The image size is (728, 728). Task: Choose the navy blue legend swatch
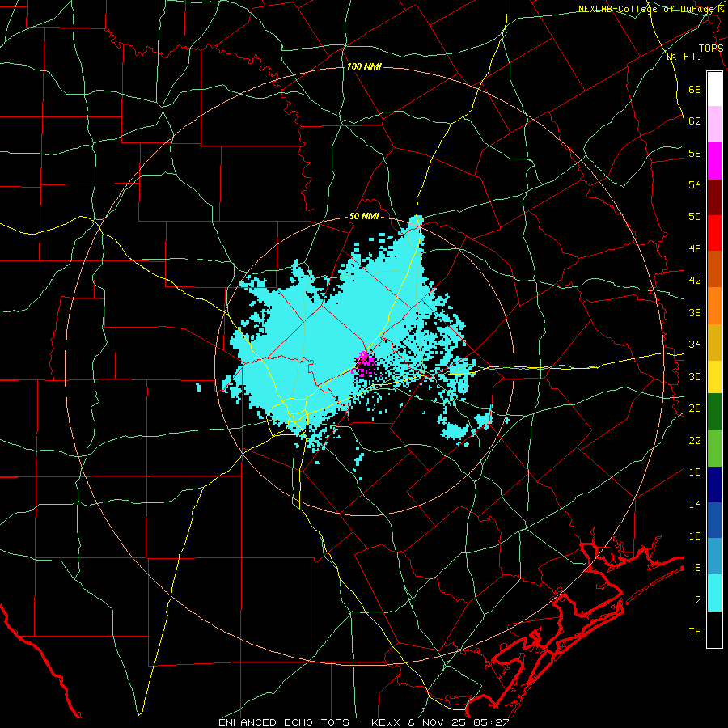point(714,484)
